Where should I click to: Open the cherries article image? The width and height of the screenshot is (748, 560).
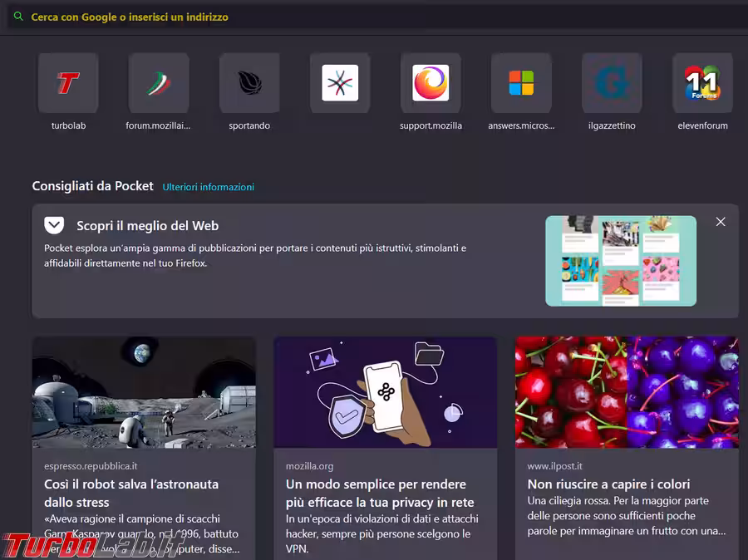tap(627, 392)
